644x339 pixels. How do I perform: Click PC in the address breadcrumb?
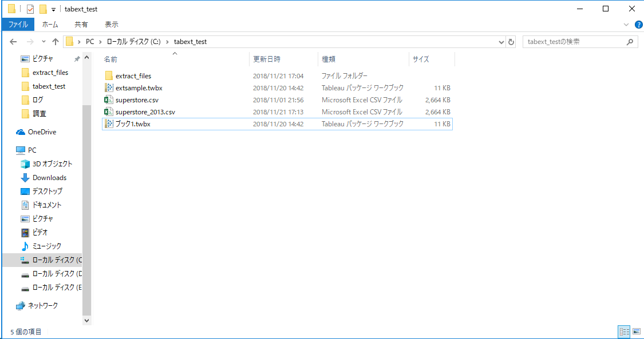click(89, 42)
